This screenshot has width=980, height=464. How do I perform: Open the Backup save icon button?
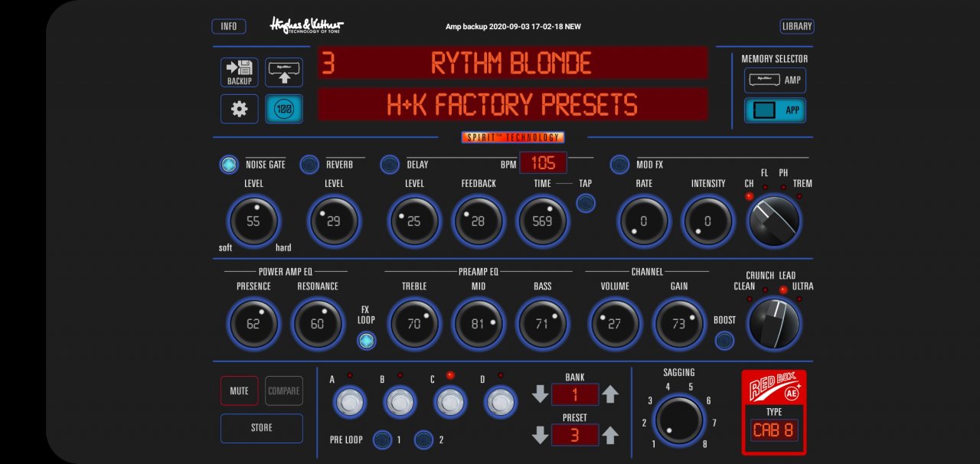point(240,73)
